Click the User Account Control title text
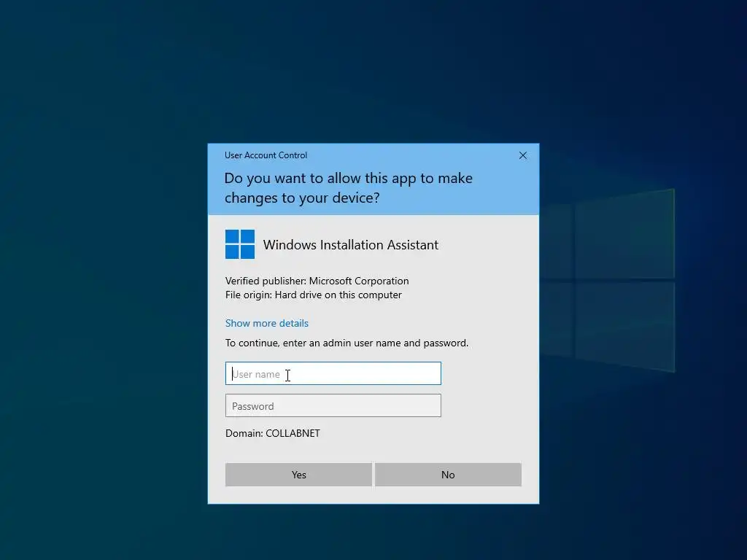Image resolution: width=747 pixels, height=560 pixels. click(x=266, y=155)
